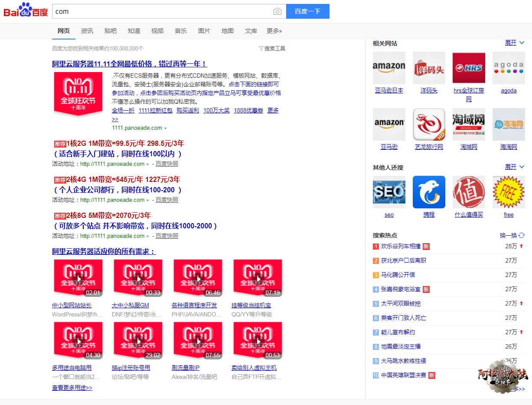Expand the 更多» menu
The image size is (532, 405).
(x=274, y=31)
